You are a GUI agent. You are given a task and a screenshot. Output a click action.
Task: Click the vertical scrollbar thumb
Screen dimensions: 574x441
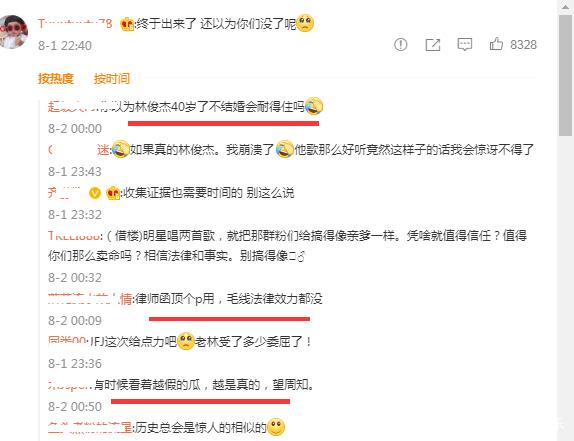566,75
